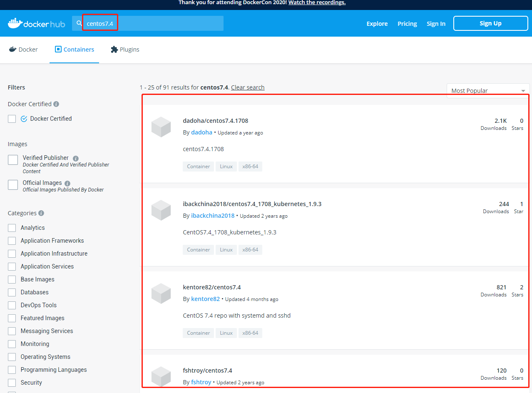Enable the Application Frameworks checkbox
Screen dimensions: 532x393
[x=12, y=241]
